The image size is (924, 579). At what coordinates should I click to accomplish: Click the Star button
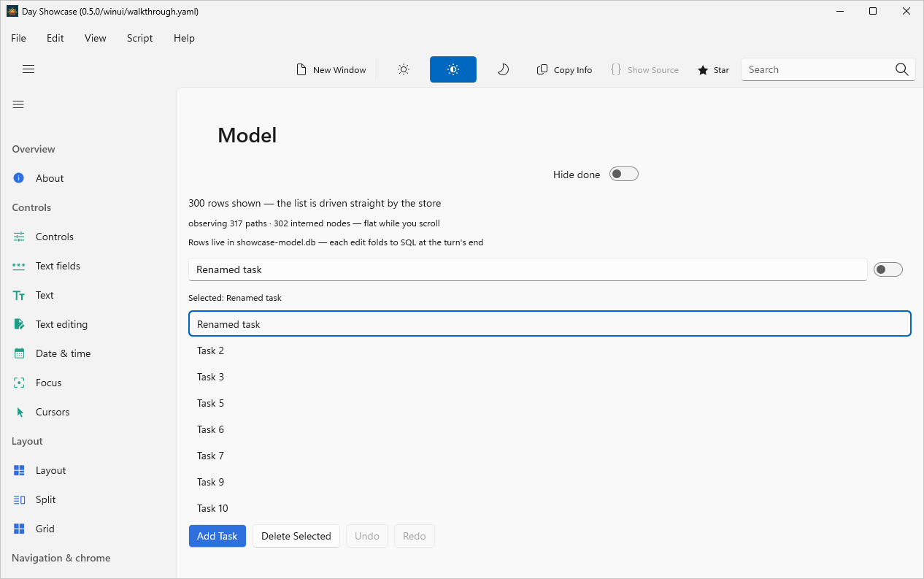tap(713, 69)
